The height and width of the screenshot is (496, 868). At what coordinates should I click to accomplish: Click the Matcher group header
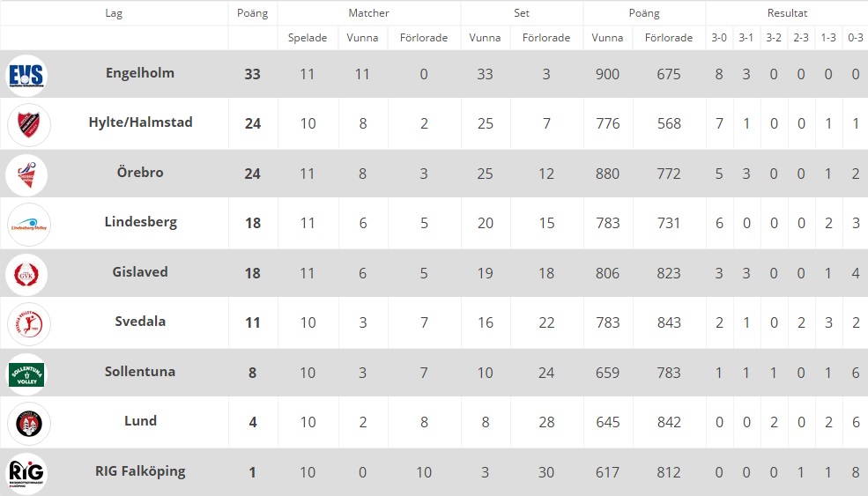tap(368, 12)
